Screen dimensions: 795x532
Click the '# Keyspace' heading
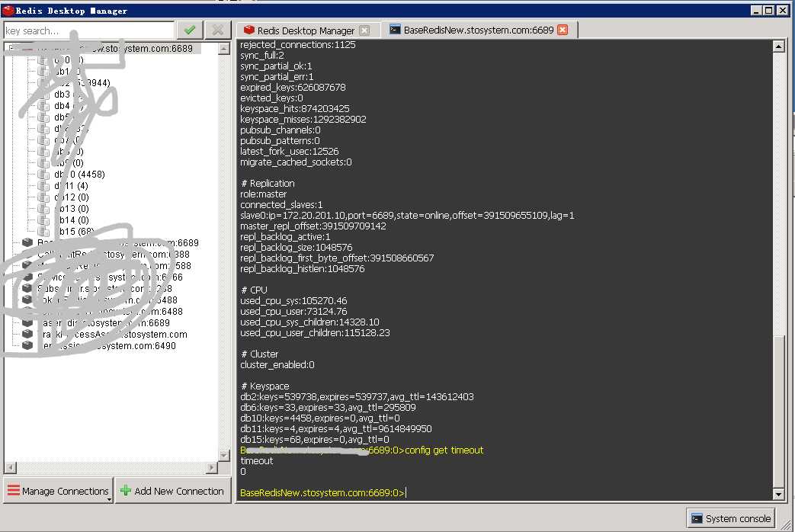[x=265, y=386]
